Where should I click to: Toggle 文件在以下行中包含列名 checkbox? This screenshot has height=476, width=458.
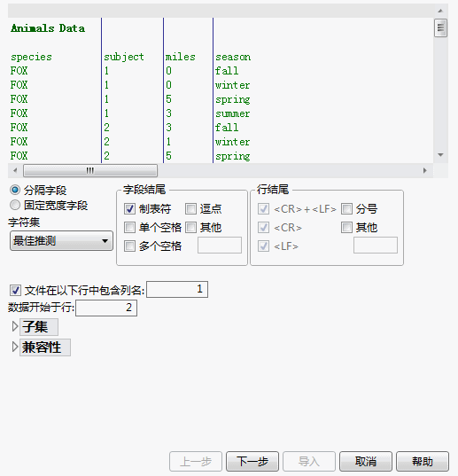[15, 290]
